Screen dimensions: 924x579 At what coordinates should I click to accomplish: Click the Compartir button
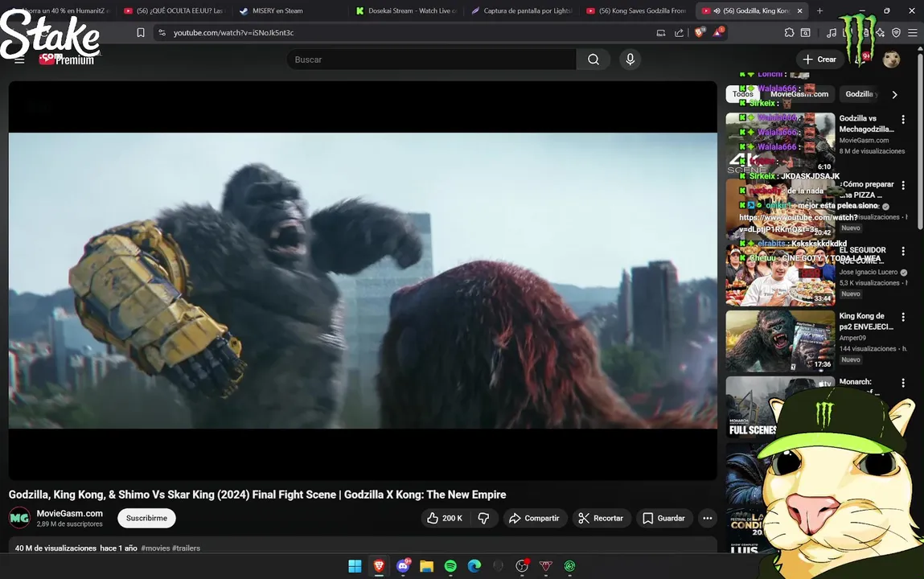pyautogui.click(x=535, y=519)
